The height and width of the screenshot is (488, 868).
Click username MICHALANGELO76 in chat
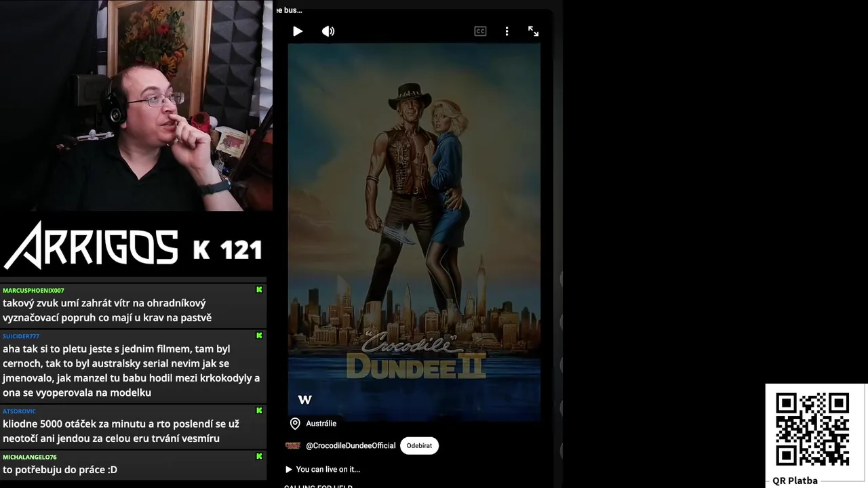tap(30, 457)
